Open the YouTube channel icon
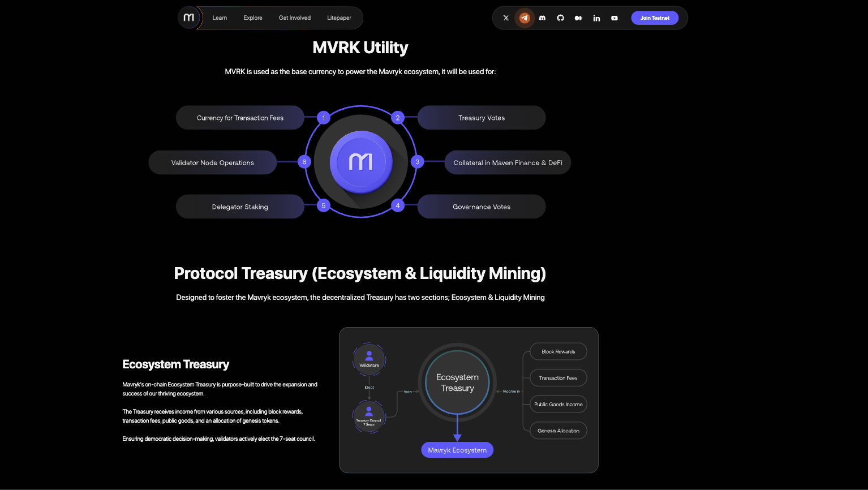868x490 pixels. pyautogui.click(x=615, y=18)
